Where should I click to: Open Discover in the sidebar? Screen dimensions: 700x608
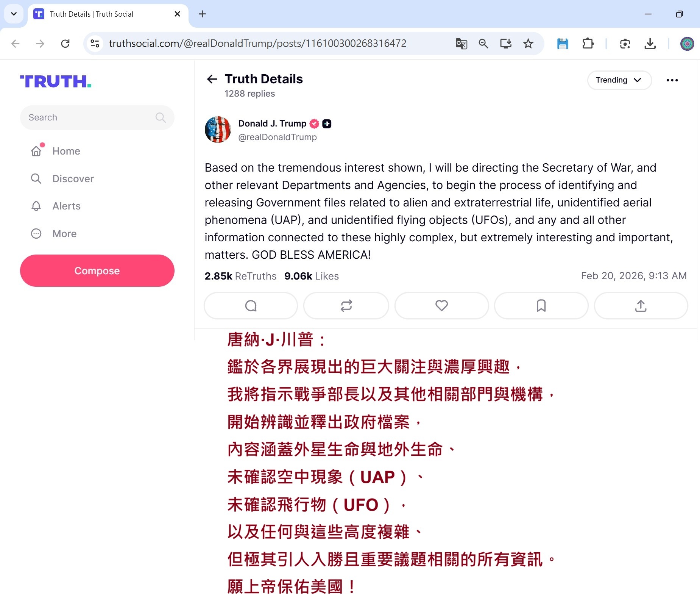62,179
